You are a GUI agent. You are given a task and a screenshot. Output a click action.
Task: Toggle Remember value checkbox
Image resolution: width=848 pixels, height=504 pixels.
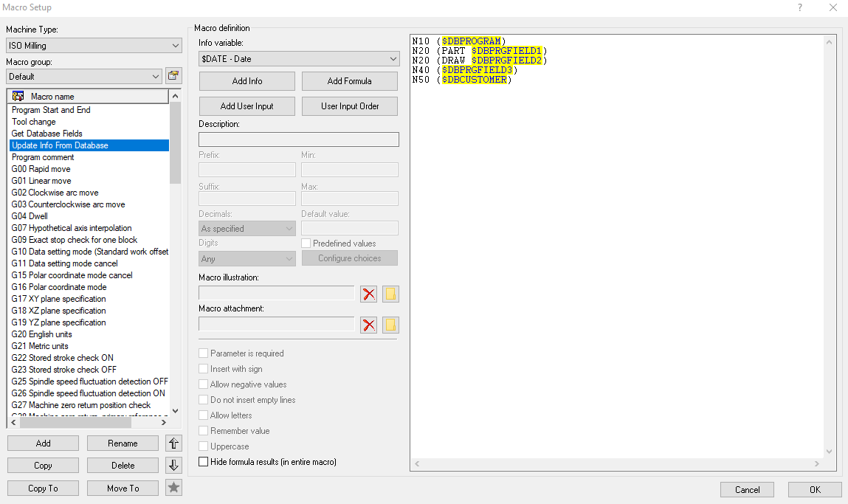point(204,430)
